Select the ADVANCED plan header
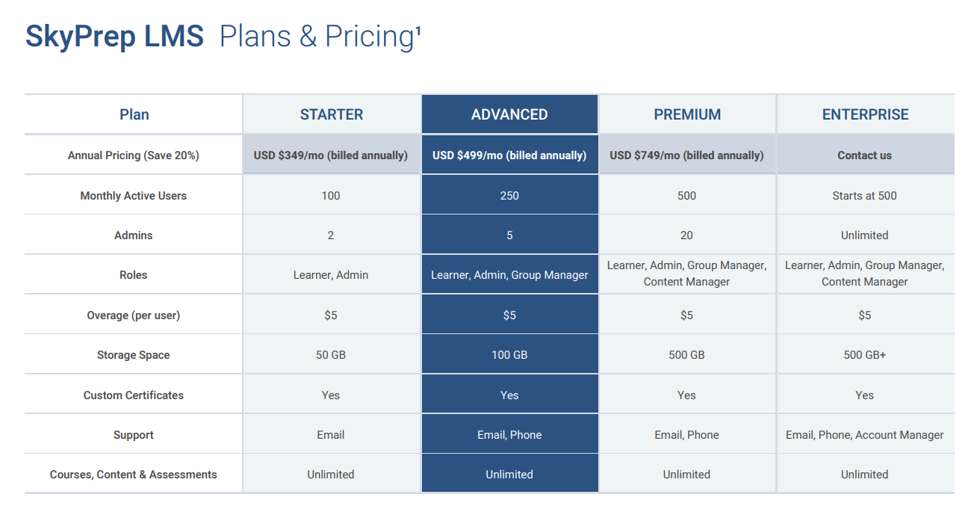This screenshot has width=980, height=509. tap(509, 114)
